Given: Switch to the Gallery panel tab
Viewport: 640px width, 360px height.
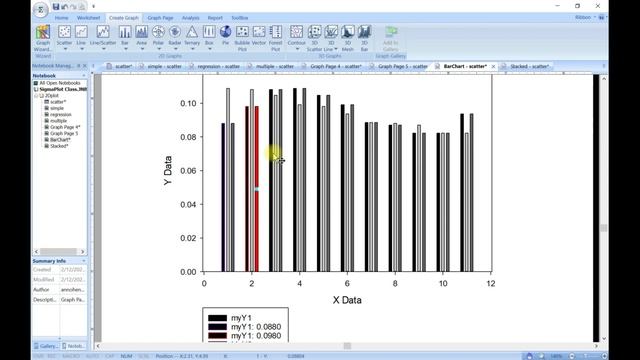Looking at the screenshot, I should pos(46,346).
